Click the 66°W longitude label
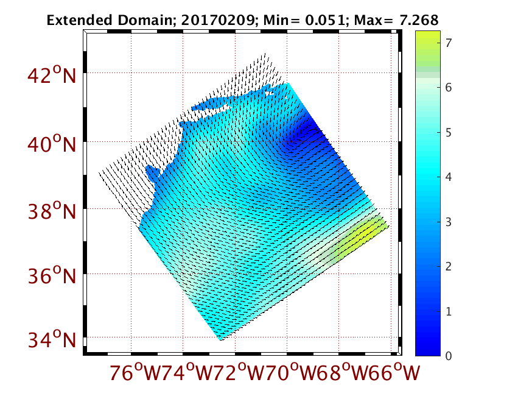This screenshot has width=532, height=399. click(x=395, y=372)
